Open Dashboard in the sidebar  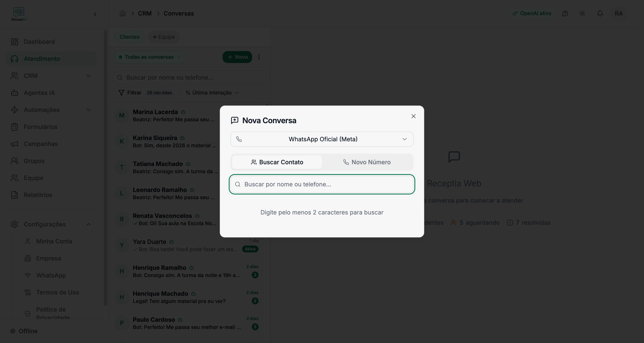[x=51, y=42]
